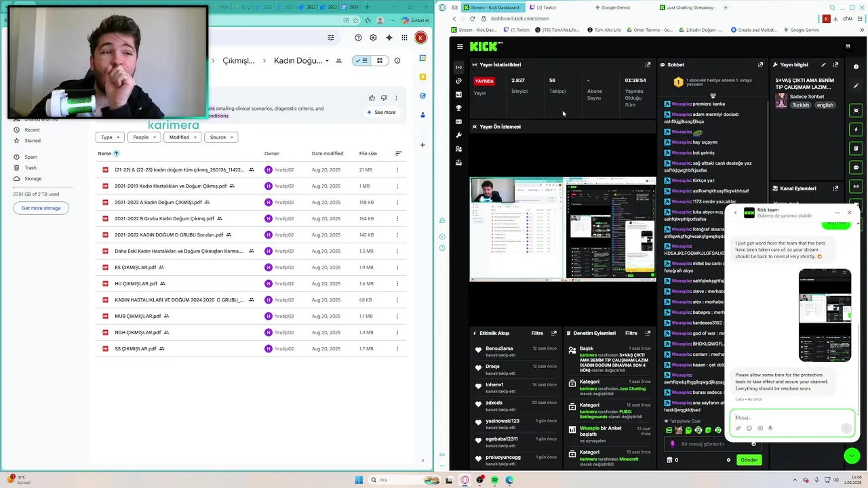Pop out Kanal Eylemleri panel
The image size is (868, 488).
tap(835, 188)
